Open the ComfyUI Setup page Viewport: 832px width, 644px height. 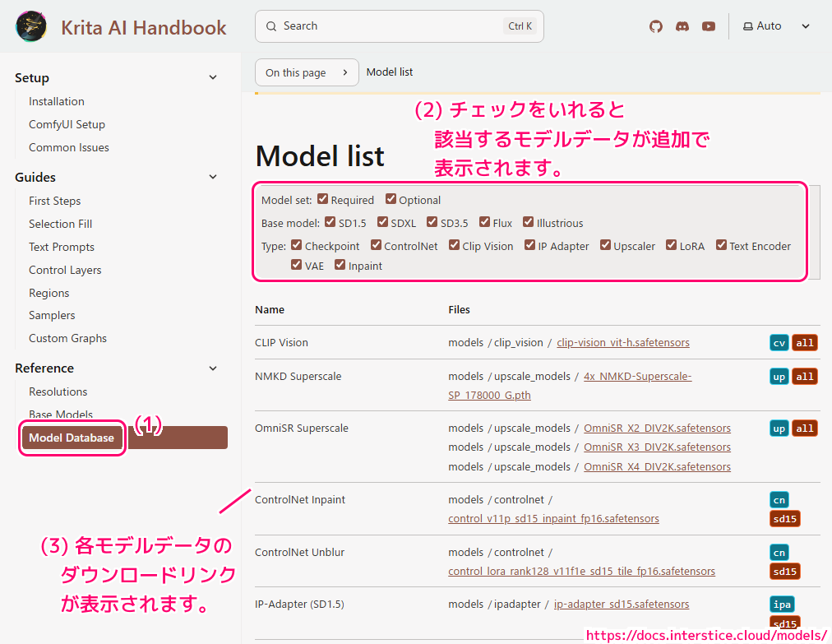67,124
